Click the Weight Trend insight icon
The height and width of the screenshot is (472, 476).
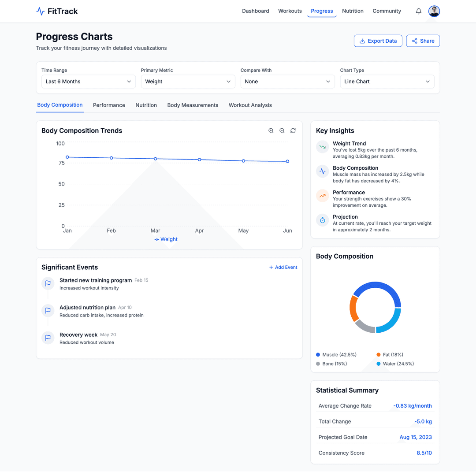point(323,147)
